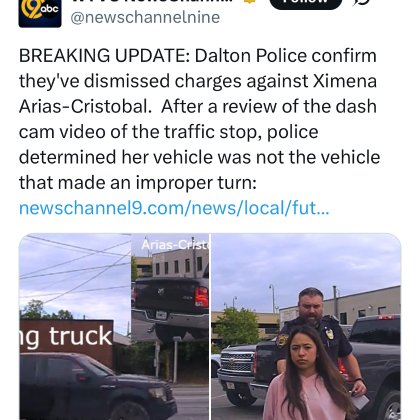The width and height of the screenshot is (420, 420).
Task: Click the phrase 'improper turn:' in the tweet
Action: (196, 183)
